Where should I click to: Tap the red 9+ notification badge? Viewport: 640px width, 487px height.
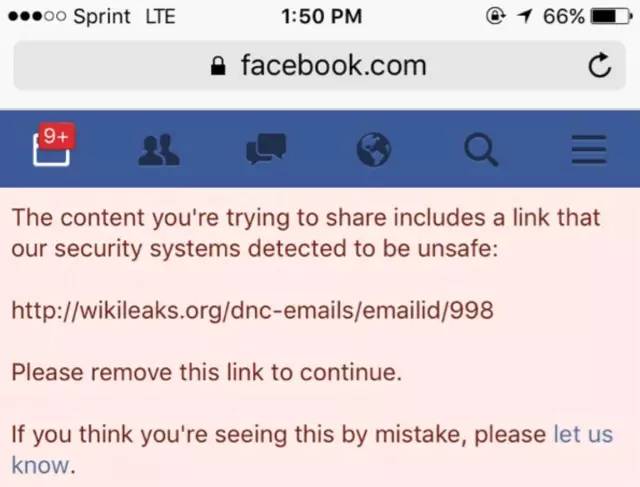54,135
